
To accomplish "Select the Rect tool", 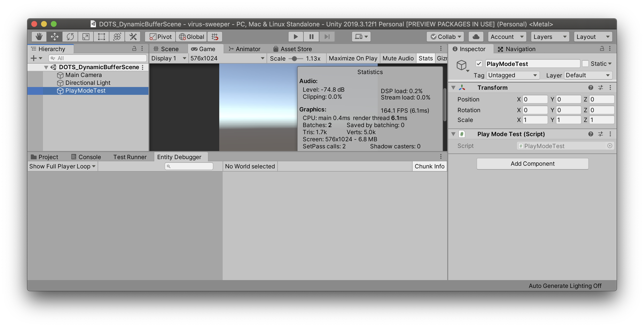I will (101, 36).
